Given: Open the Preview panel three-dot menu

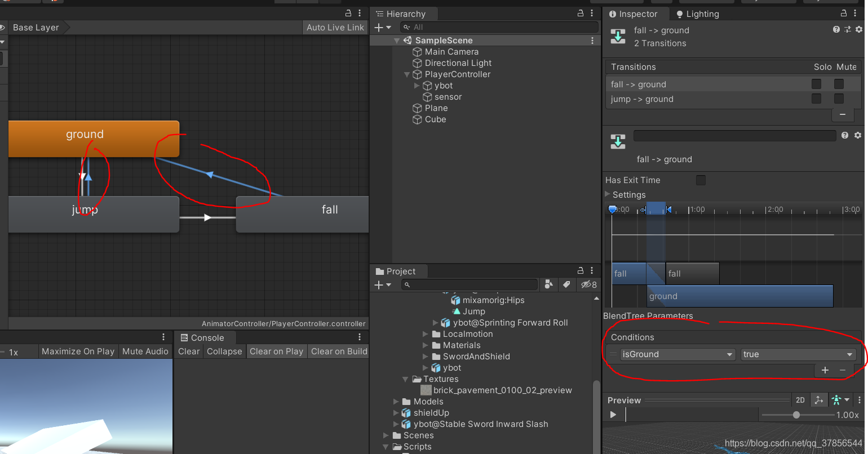Looking at the screenshot, I should pyautogui.click(x=859, y=400).
